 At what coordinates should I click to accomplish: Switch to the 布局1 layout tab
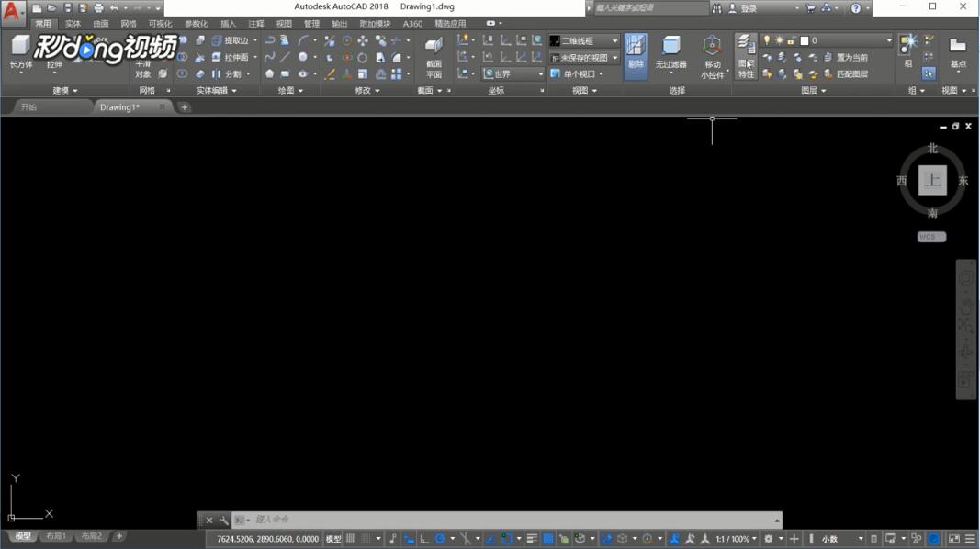click(x=56, y=536)
